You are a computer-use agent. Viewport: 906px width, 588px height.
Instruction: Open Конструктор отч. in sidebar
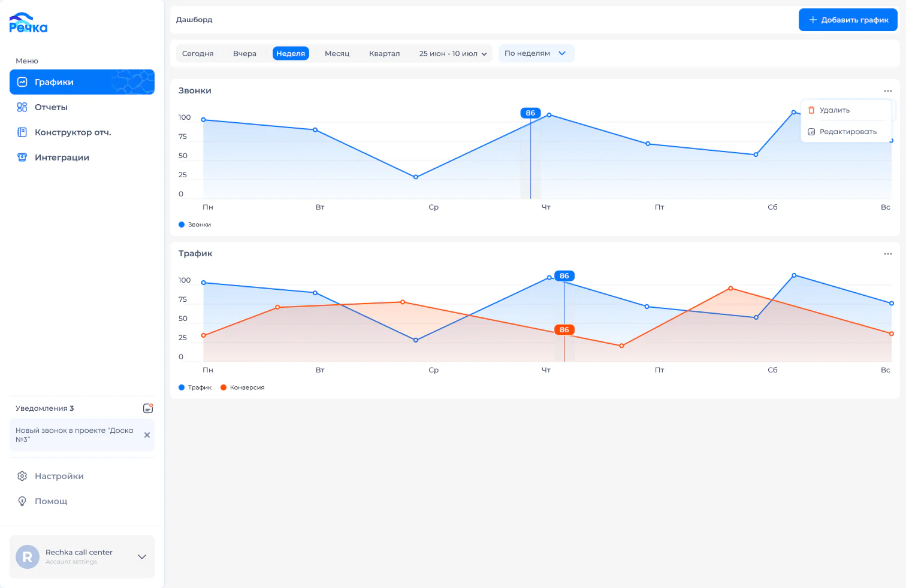tap(82, 132)
